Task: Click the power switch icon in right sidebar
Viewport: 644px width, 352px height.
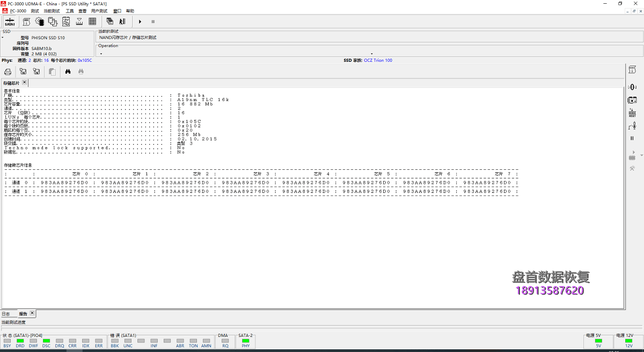Action: point(632,126)
